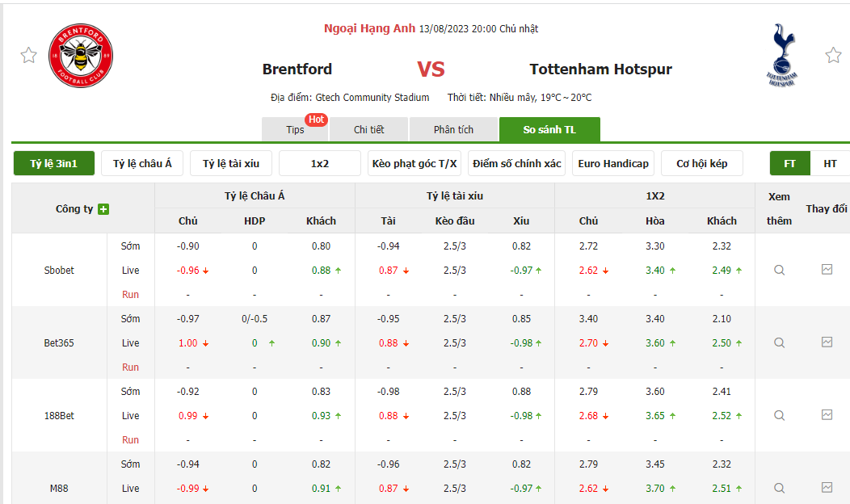Click Sbobet Run row label
This screenshot has height=504, width=850.
(x=130, y=294)
